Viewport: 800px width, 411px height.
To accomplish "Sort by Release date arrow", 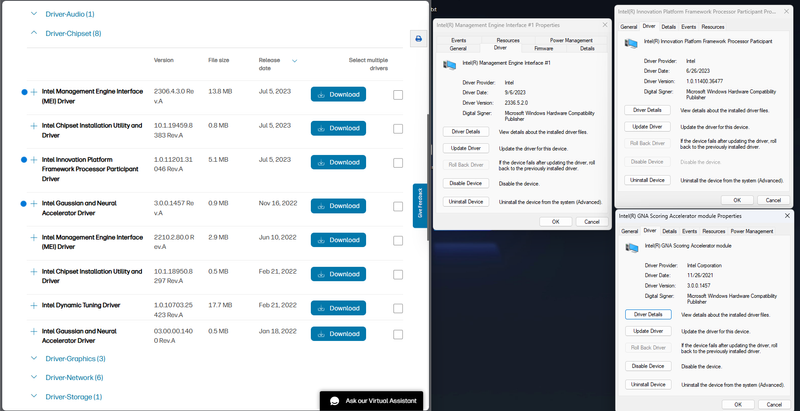I will [294, 61].
